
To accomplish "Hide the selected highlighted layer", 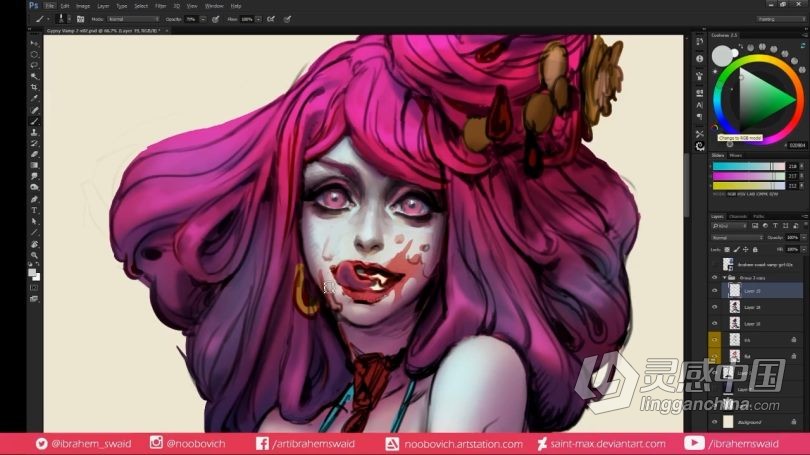I will coord(714,291).
